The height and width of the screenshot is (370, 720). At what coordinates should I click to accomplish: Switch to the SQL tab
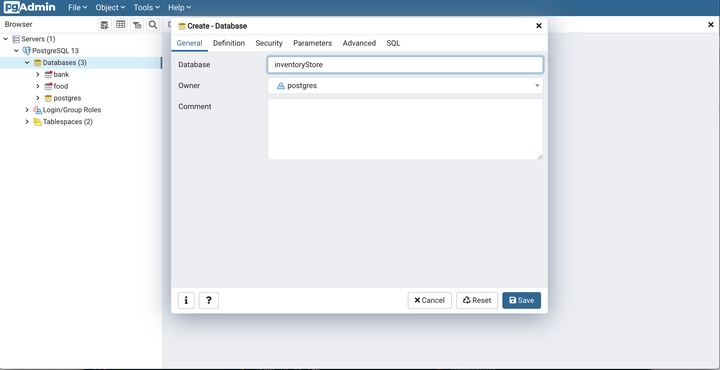point(393,43)
